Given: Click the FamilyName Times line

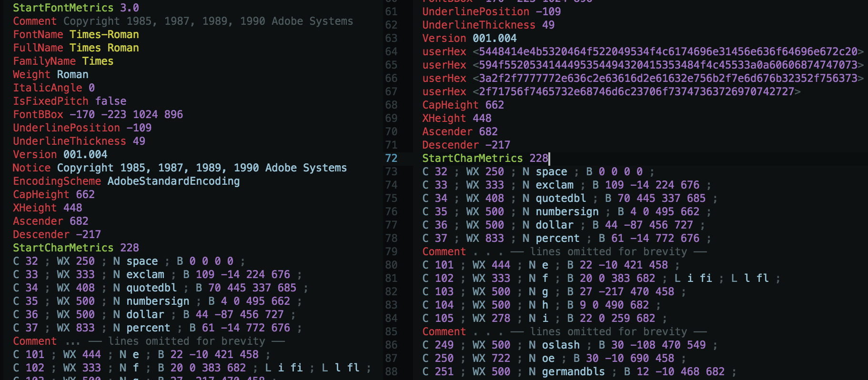Looking at the screenshot, I should pos(63,61).
